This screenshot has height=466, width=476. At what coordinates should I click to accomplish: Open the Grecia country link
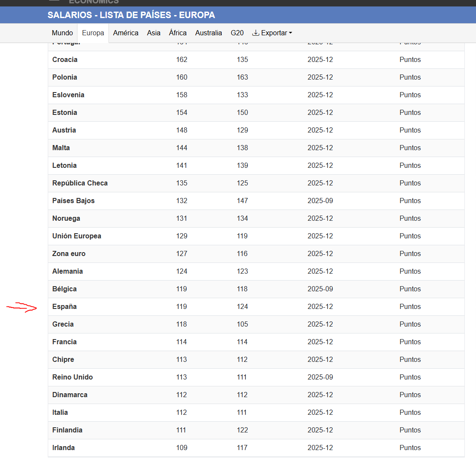(x=63, y=324)
